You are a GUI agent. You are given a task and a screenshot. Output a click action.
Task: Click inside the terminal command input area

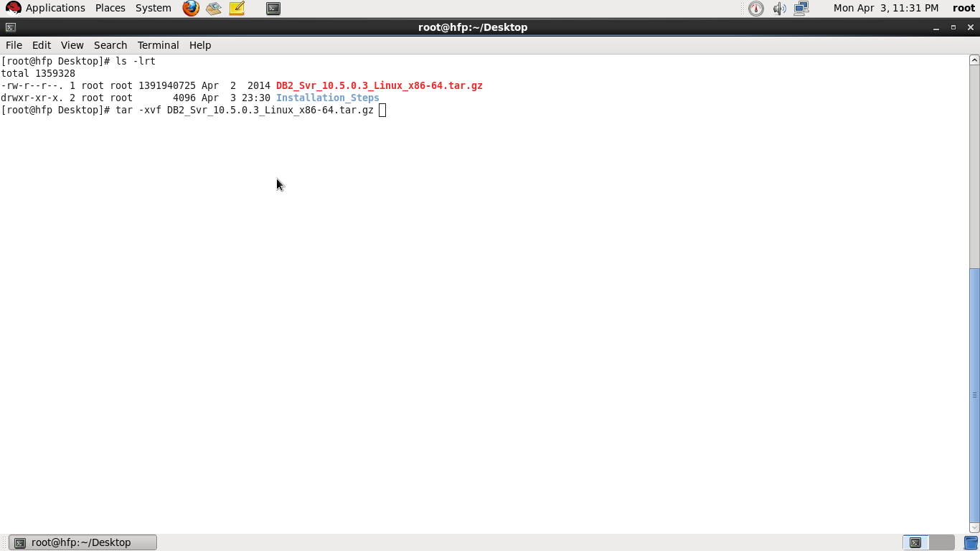382,110
